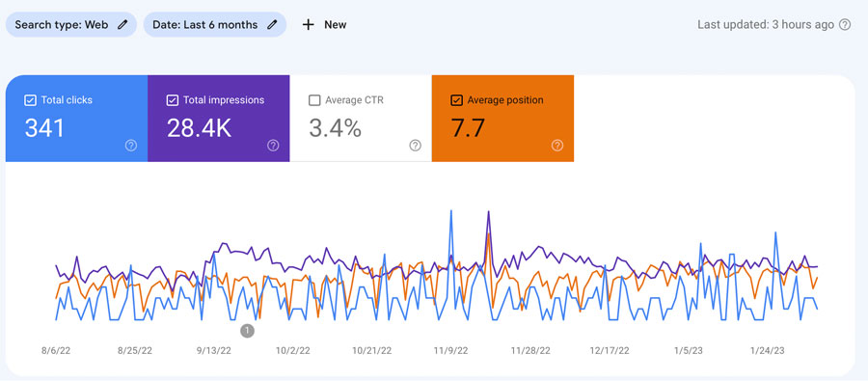Screen dimensions: 868x381
Task: Uncheck the Average position checkbox
Action: [x=457, y=100]
